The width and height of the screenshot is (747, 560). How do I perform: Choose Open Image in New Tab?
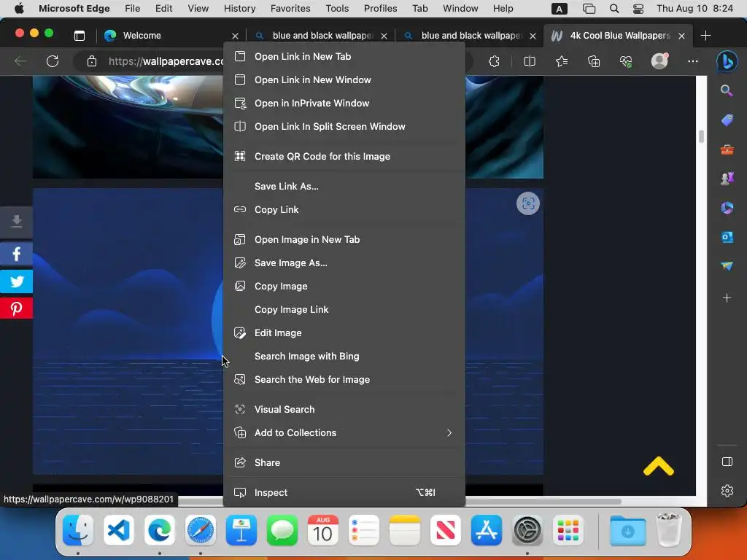344,240
